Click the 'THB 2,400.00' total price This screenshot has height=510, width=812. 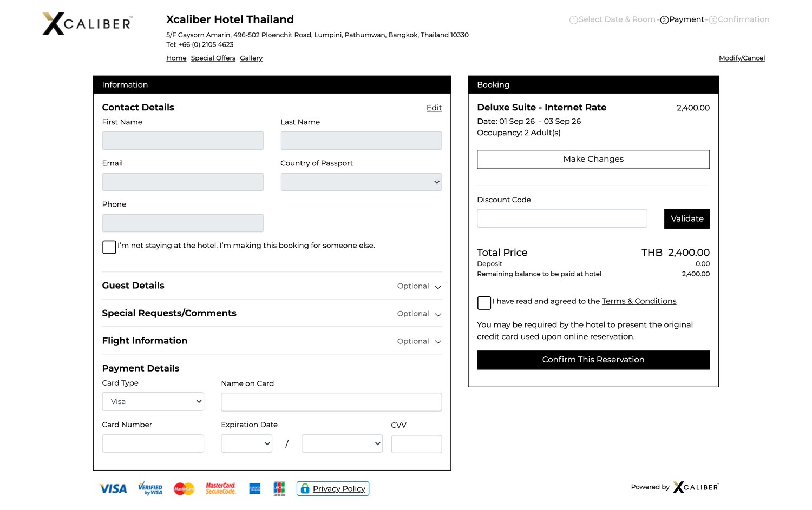(x=676, y=253)
